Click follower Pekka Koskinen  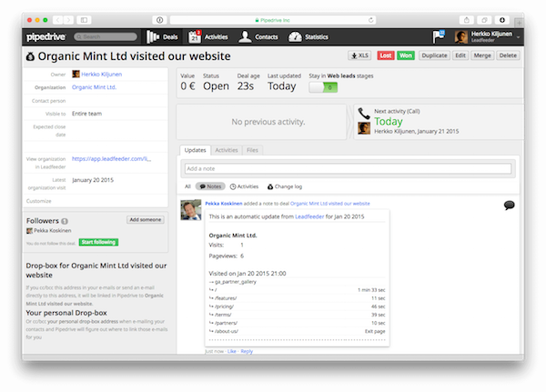click(x=52, y=230)
